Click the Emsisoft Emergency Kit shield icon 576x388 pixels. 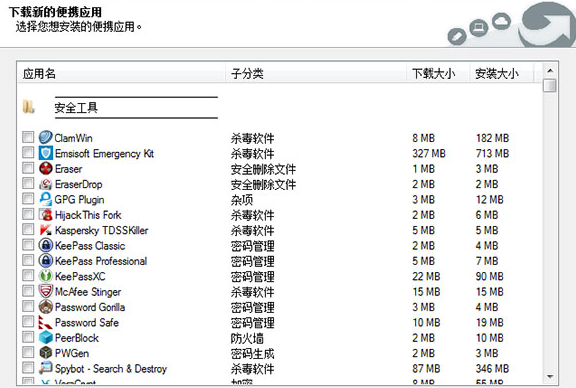coord(46,153)
